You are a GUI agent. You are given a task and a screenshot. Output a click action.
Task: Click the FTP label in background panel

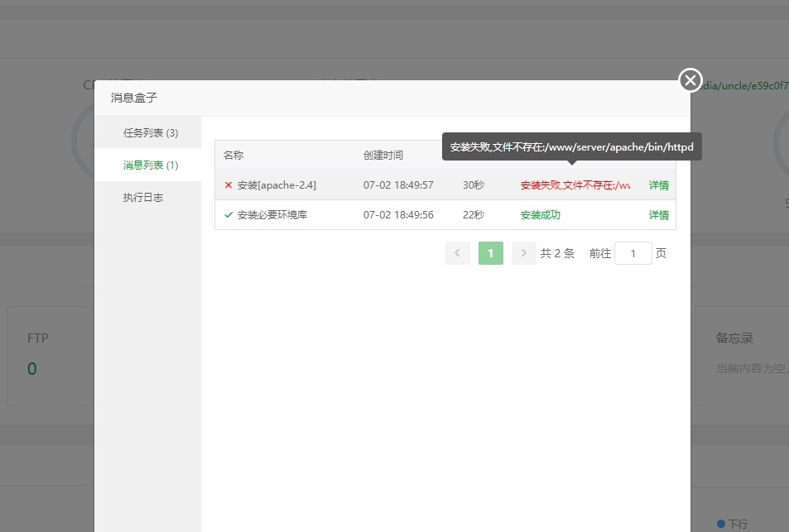tap(38, 338)
